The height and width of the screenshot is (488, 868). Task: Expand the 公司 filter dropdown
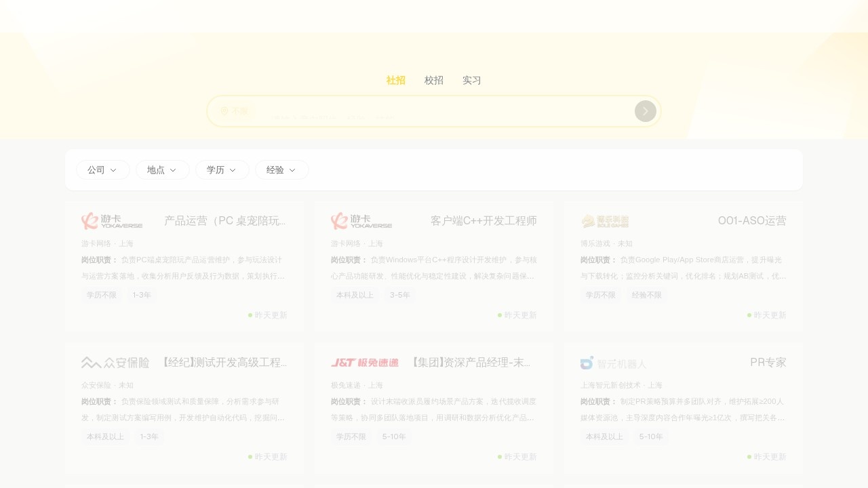click(102, 170)
